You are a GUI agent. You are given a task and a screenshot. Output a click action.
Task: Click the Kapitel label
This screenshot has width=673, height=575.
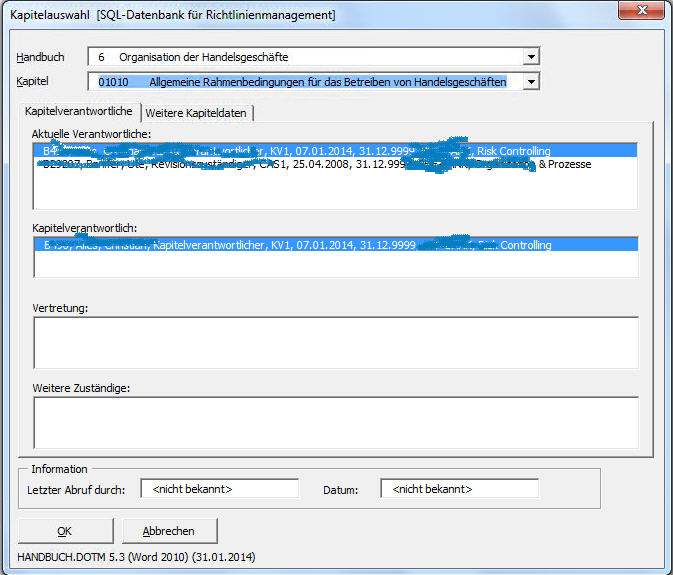coord(33,80)
